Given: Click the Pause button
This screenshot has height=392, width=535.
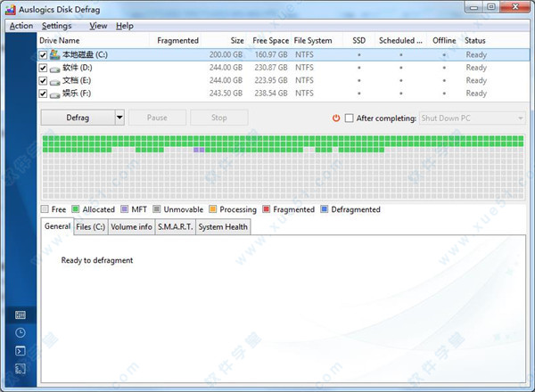Looking at the screenshot, I should [157, 118].
